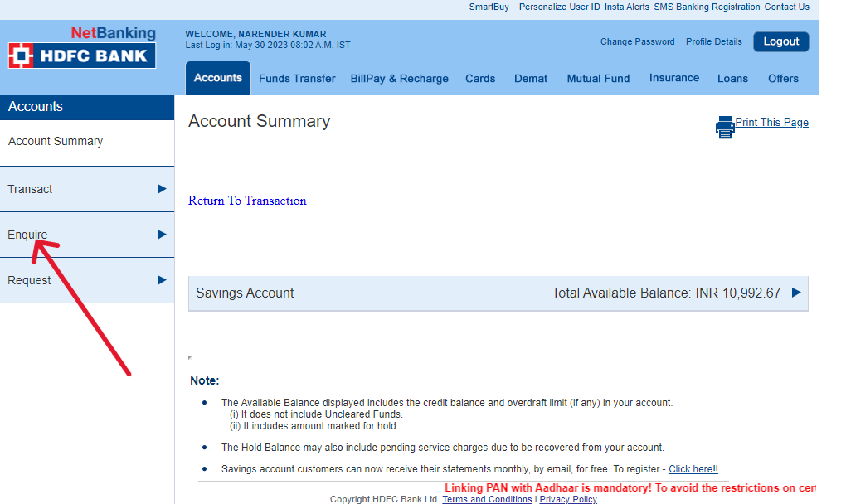The image size is (846, 504).
Task: View the Offers tab
Action: [783, 79]
